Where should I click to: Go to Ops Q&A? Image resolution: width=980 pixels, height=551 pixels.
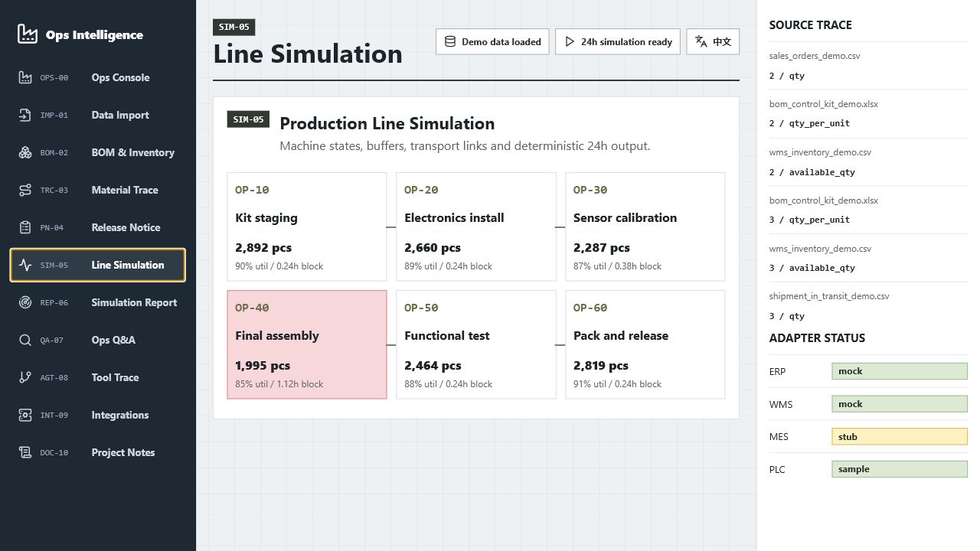(x=97, y=340)
